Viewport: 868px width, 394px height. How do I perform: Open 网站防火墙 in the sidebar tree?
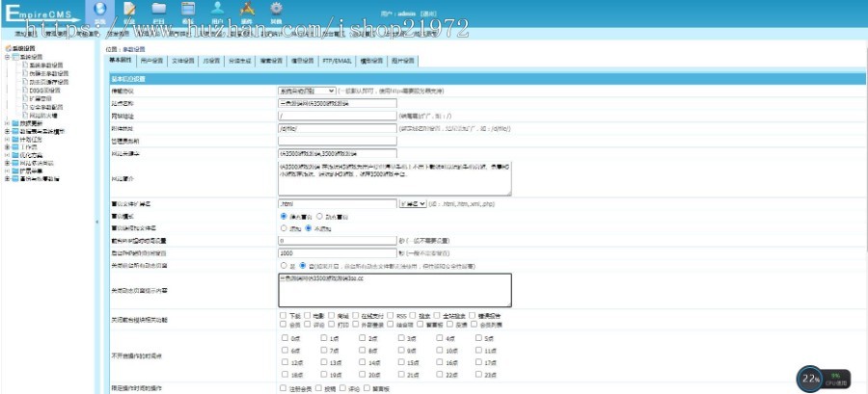point(43,116)
